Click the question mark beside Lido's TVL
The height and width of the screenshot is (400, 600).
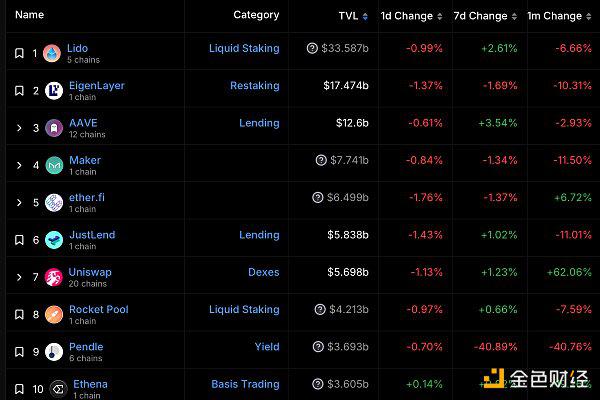tap(312, 48)
